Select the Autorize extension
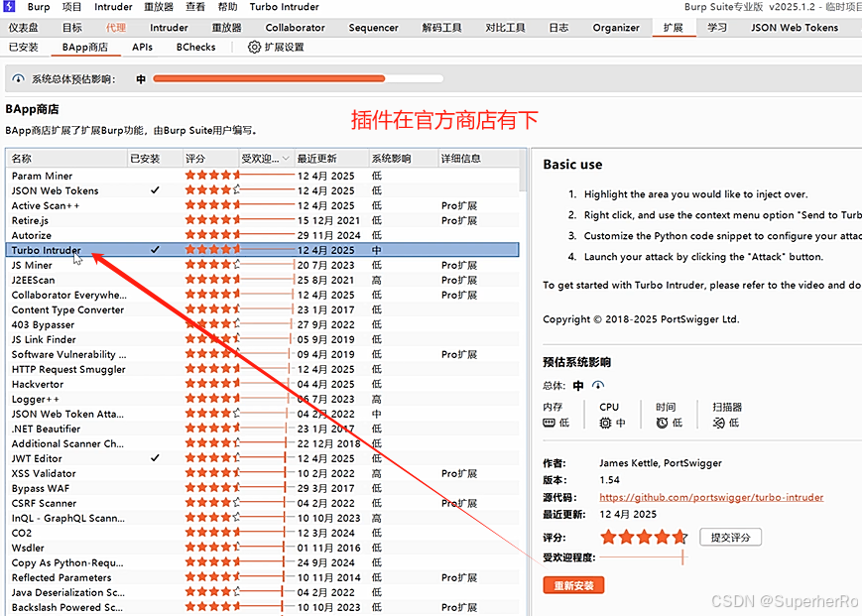Screen dimensions: 862x616 tap(262, 235)
